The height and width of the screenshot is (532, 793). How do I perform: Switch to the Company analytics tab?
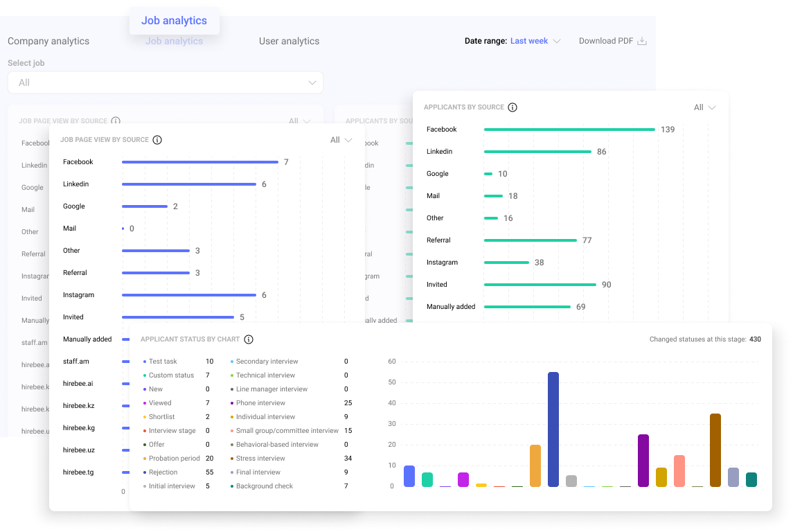(x=48, y=41)
